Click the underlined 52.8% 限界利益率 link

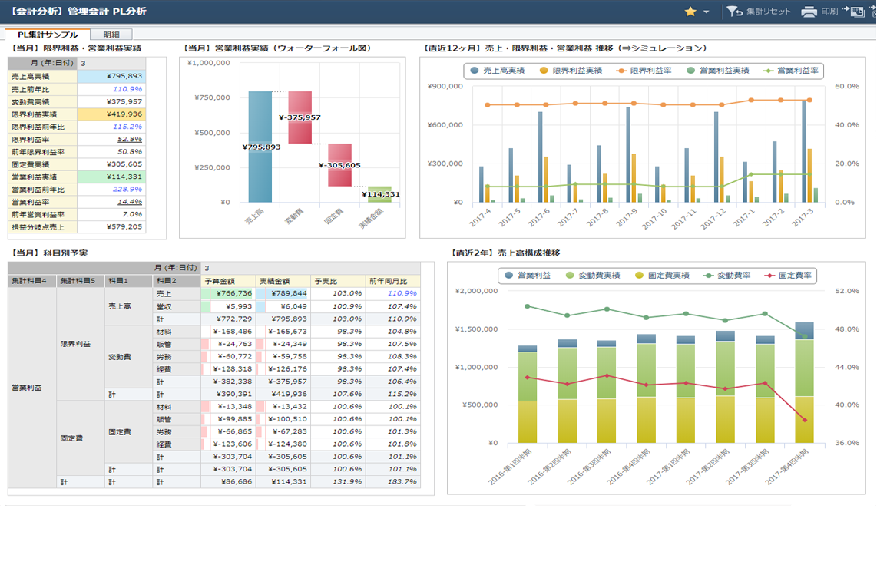[x=130, y=139]
